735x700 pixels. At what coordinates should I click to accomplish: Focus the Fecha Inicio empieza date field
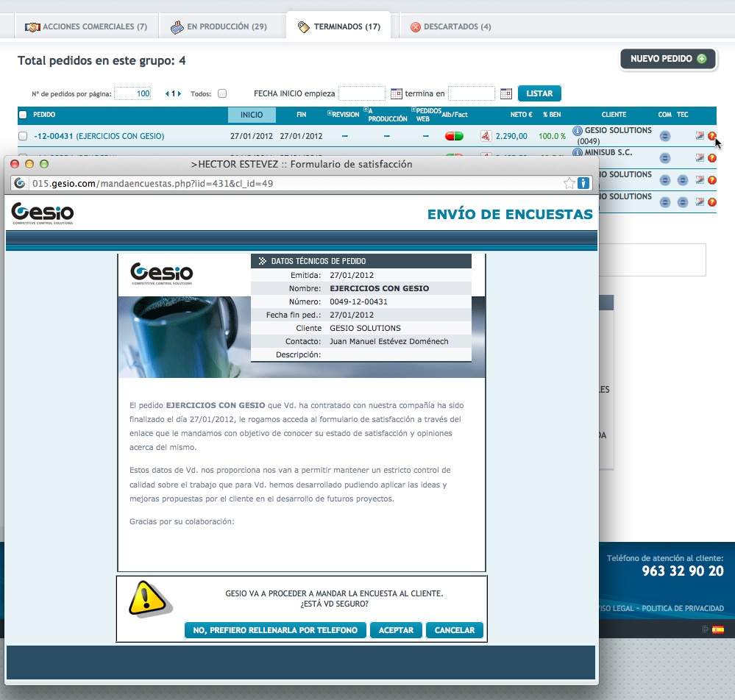tap(362, 93)
